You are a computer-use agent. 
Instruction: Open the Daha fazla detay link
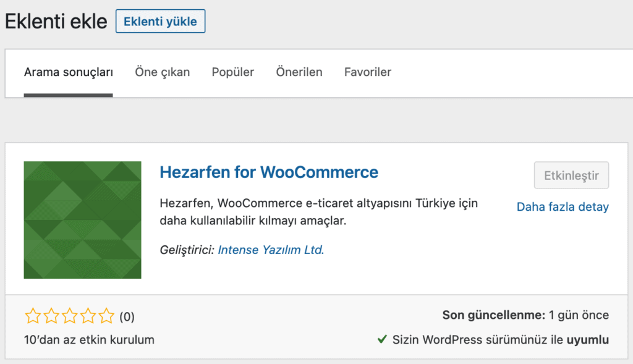[563, 206]
